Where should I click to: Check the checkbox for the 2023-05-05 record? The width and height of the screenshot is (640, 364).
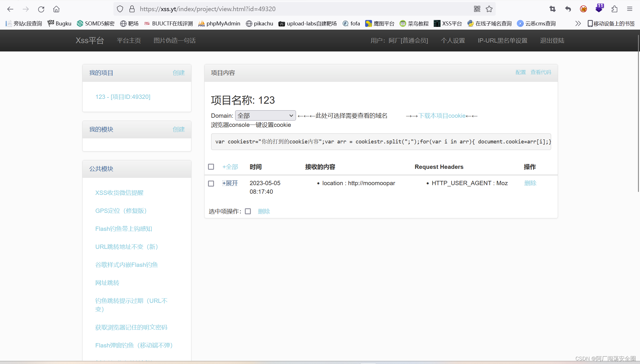coord(211,183)
